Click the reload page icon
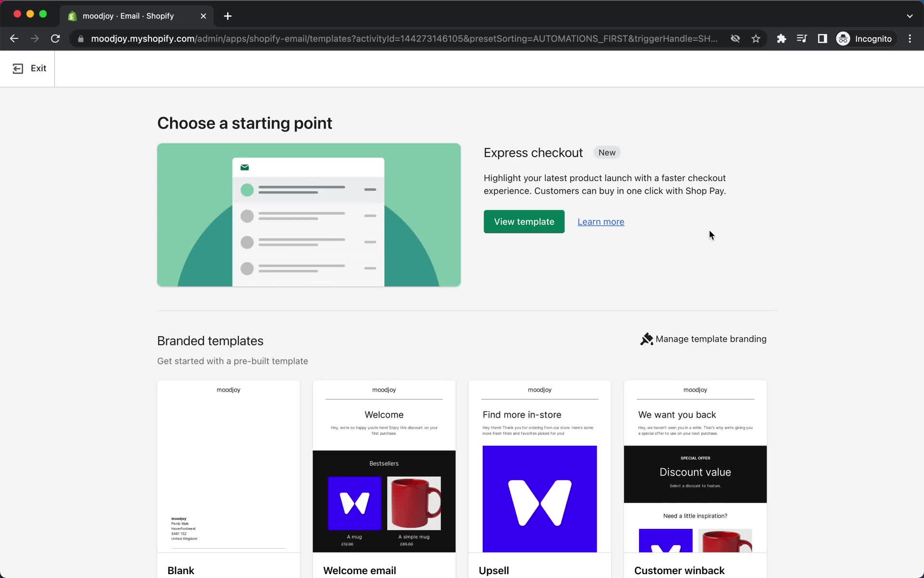Screen dimensions: 924x578 [56, 39]
